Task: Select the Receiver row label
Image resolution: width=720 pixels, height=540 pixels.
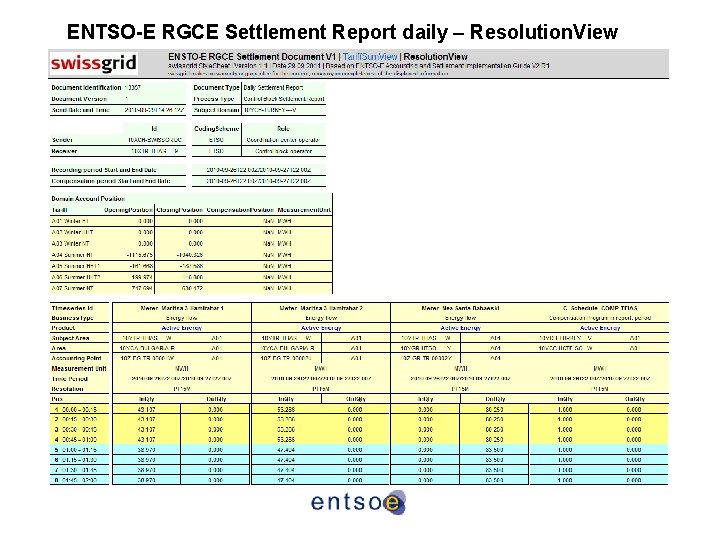Action: (64, 151)
